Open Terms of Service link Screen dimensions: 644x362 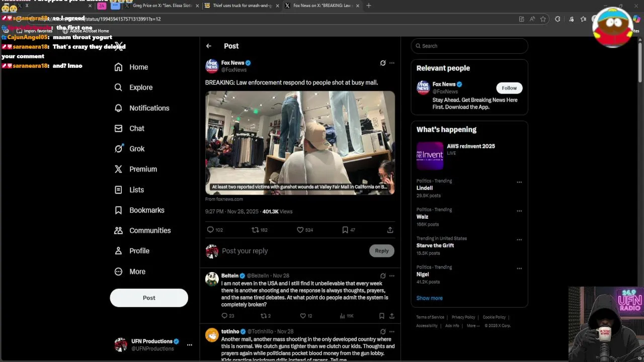click(x=430, y=317)
